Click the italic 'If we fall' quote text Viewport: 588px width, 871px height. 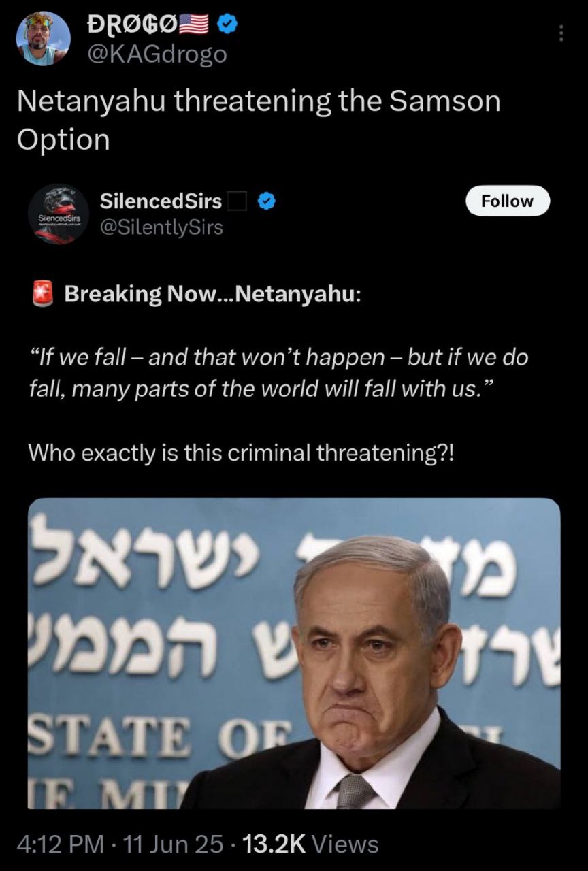point(278,372)
